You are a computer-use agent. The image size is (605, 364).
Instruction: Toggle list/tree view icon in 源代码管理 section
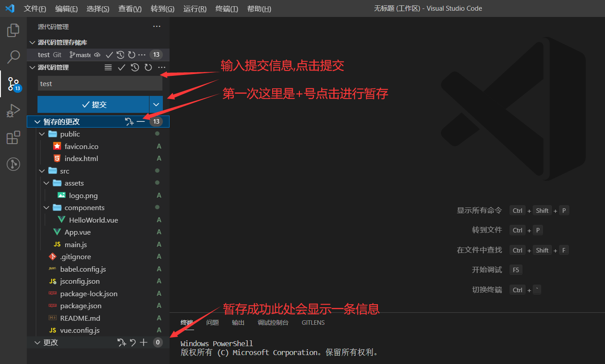pyautogui.click(x=108, y=67)
